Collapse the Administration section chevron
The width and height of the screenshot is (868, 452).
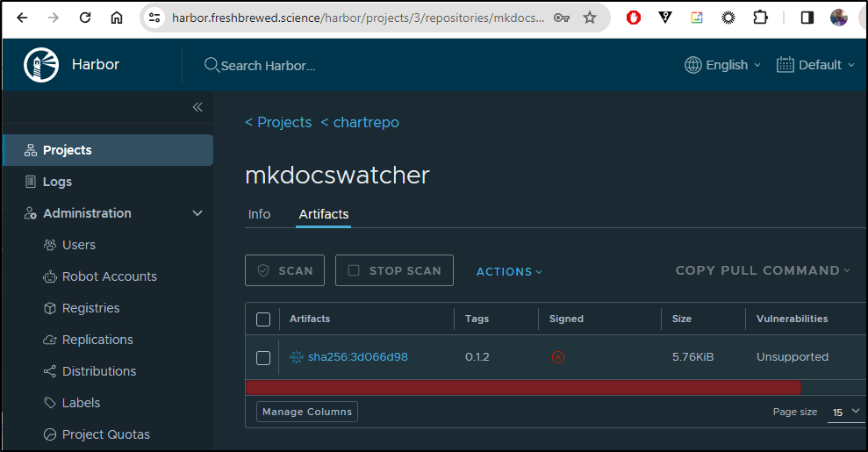197,213
